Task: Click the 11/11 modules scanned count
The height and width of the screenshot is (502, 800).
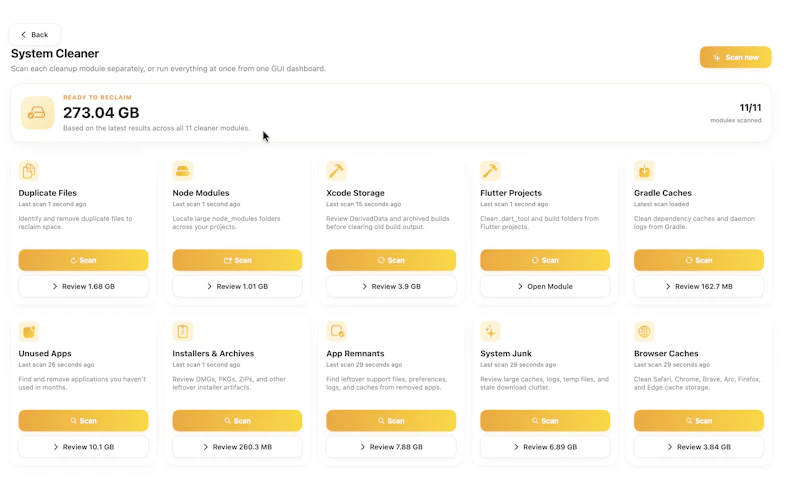Action: click(750, 108)
